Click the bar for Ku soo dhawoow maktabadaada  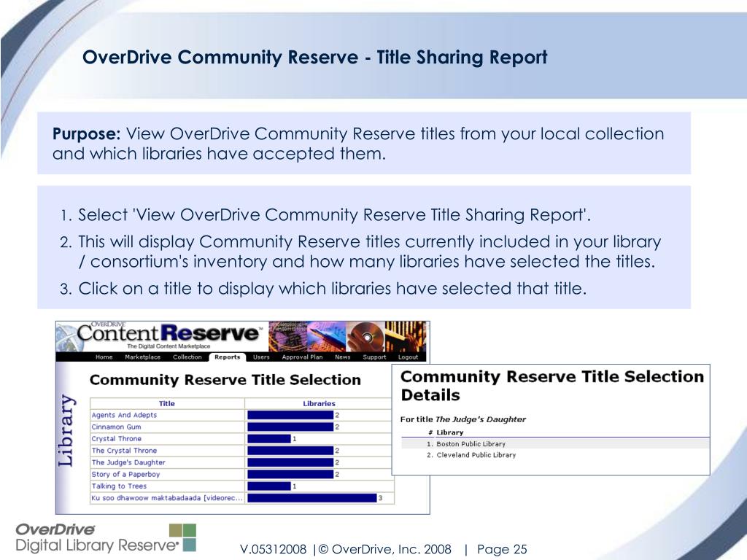click(x=312, y=498)
